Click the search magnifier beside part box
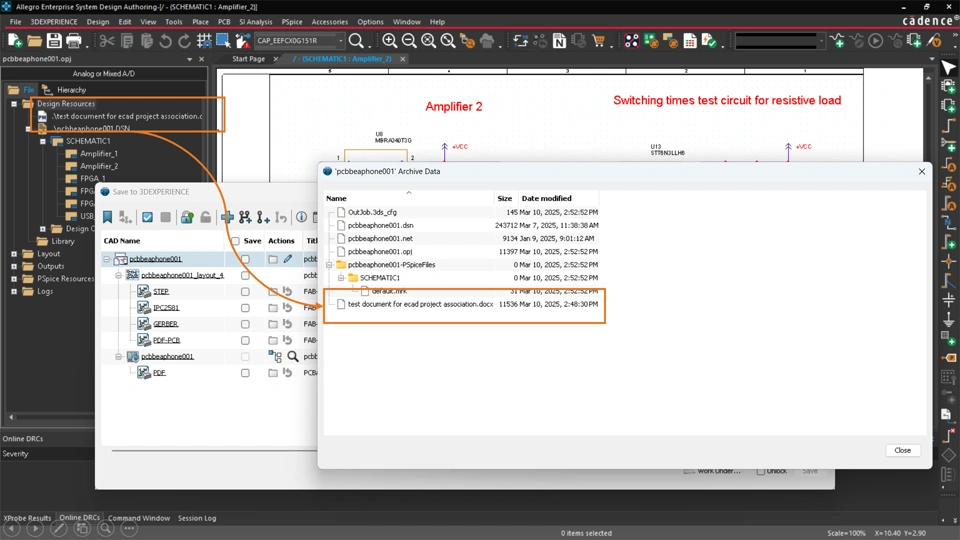The width and height of the screenshot is (960, 540). (356, 41)
